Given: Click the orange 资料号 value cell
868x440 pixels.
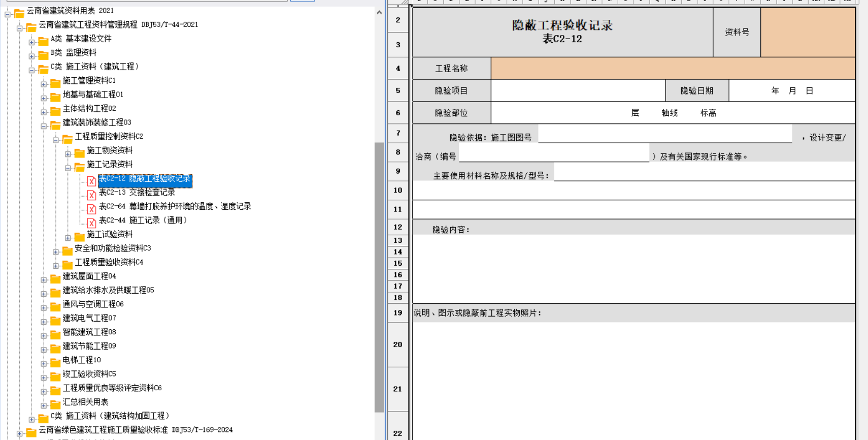Looking at the screenshot, I should tap(808, 32).
